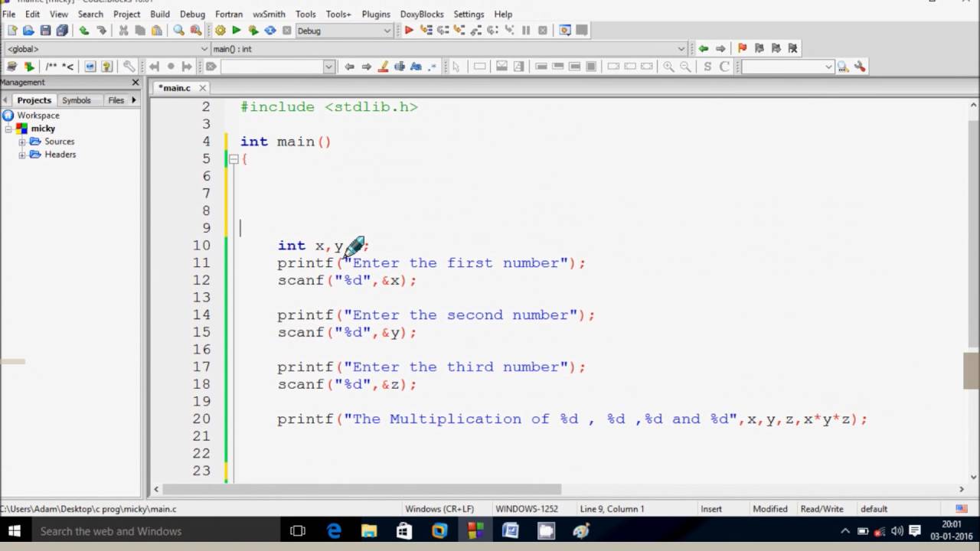Click the Replace icon
This screenshot has height=551, width=980.
coord(195,31)
